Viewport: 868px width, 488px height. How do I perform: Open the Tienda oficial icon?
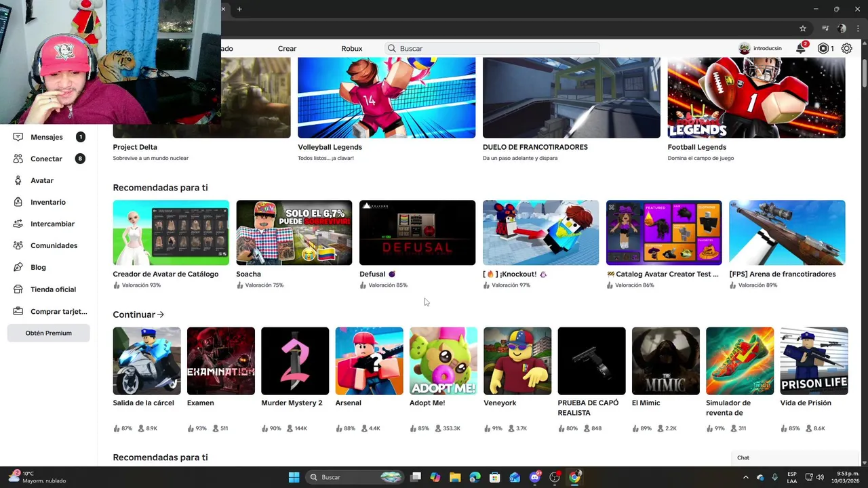tap(18, 289)
